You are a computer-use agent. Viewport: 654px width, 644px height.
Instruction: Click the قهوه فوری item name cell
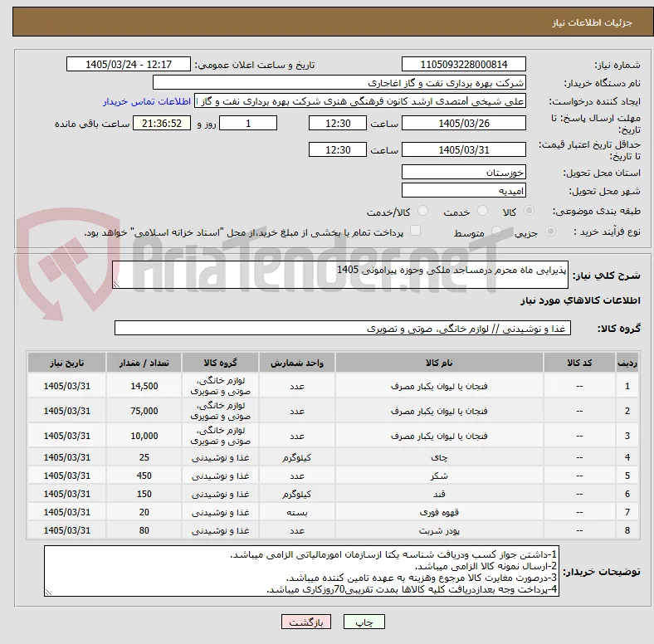click(x=439, y=512)
